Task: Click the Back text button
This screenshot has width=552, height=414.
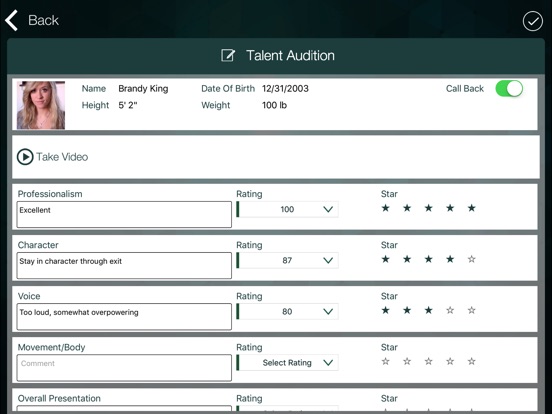Action: pyautogui.click(x=43, y=20)
